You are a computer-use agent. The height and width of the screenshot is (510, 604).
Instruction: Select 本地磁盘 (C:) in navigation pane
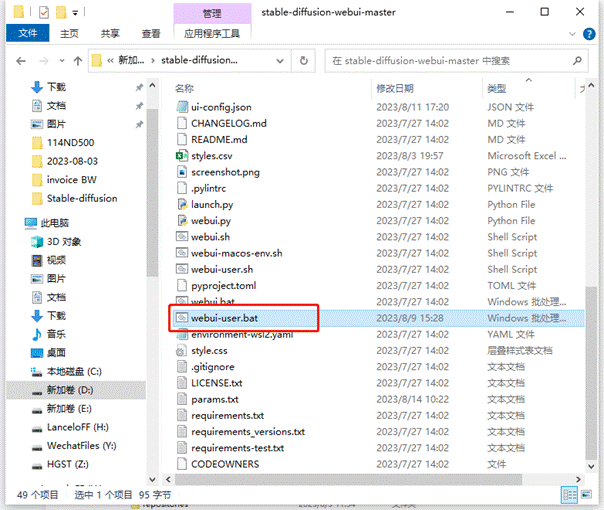[x=74, y=371]
